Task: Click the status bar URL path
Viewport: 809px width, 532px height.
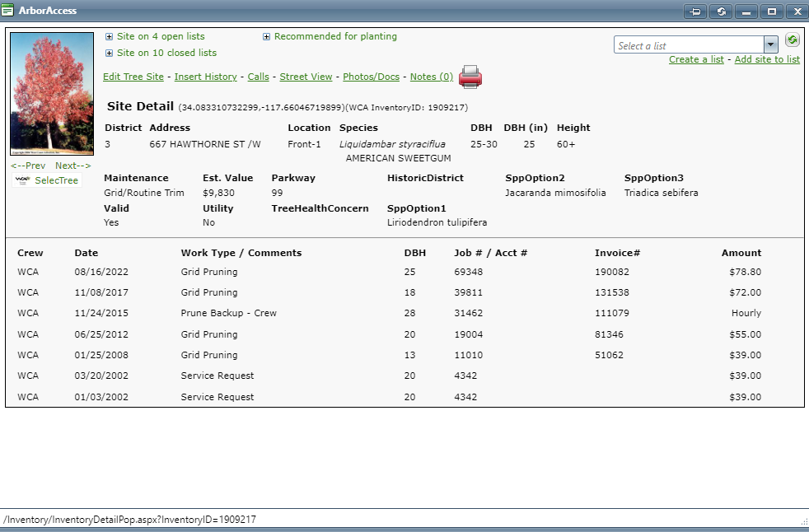Action: pyautogui.click(x=129, y=520)
